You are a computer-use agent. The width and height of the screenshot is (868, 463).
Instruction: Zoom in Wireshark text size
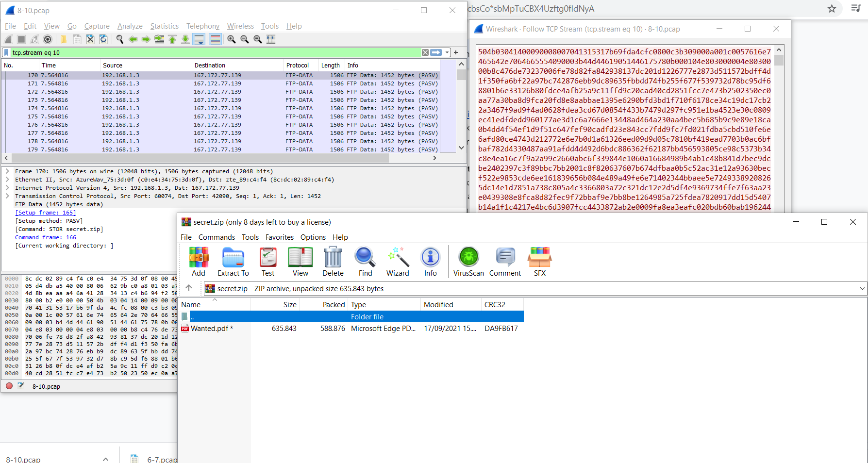coord(232,39)
